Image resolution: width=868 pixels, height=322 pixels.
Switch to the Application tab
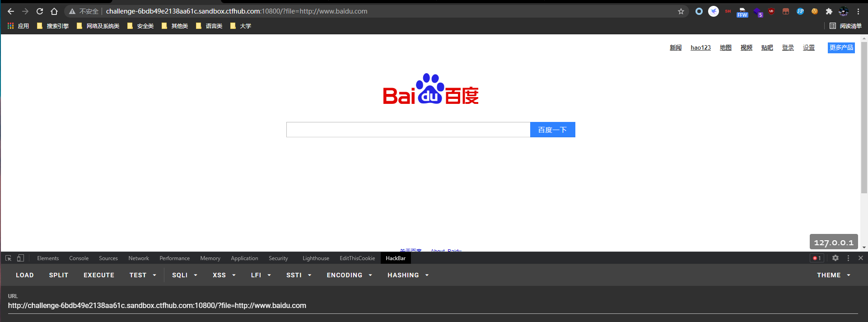coord(244,258)
